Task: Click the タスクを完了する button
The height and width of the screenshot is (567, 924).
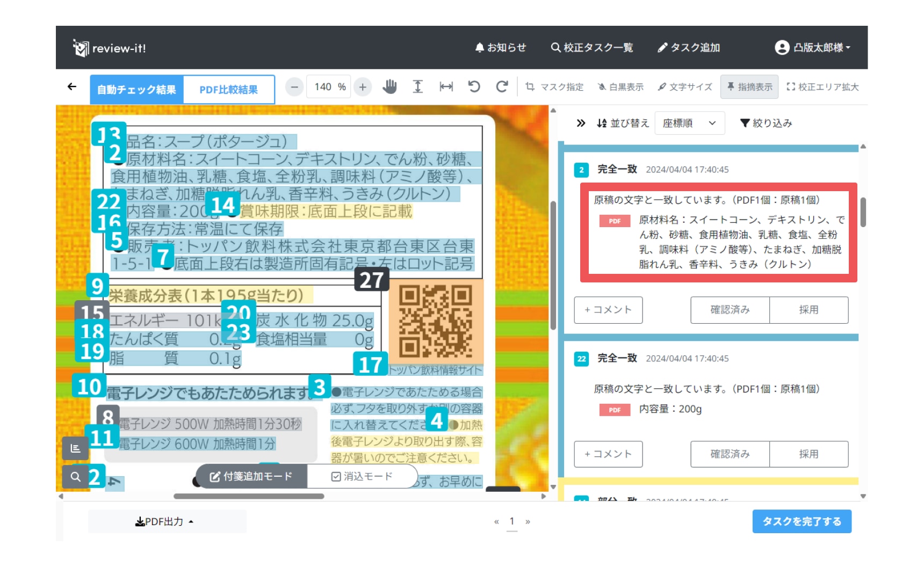Action: [802, 521]
